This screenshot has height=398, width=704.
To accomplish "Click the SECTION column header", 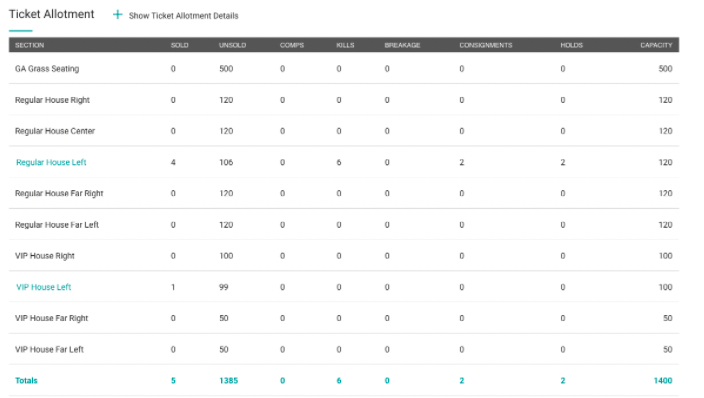I will click(30, 45).
